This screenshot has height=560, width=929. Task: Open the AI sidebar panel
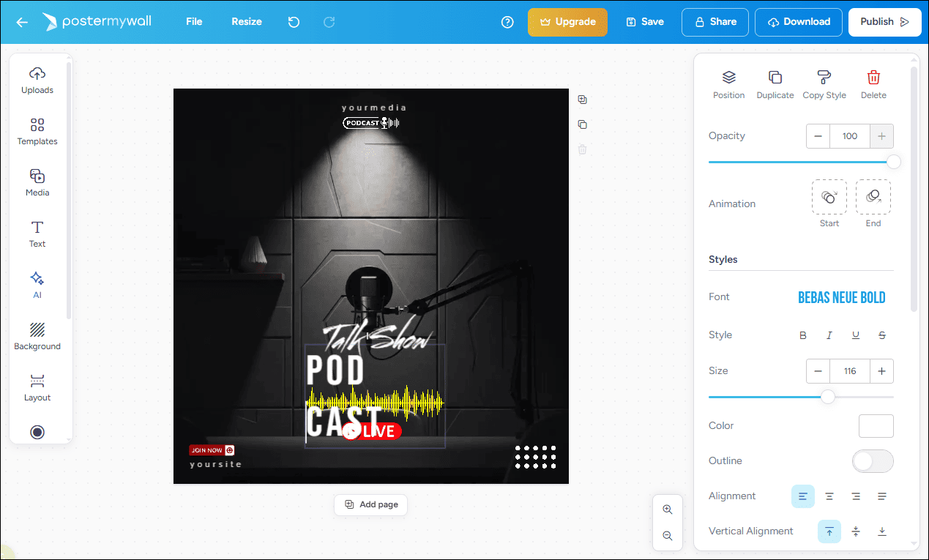pyautogui.click(x=37, y=285)
